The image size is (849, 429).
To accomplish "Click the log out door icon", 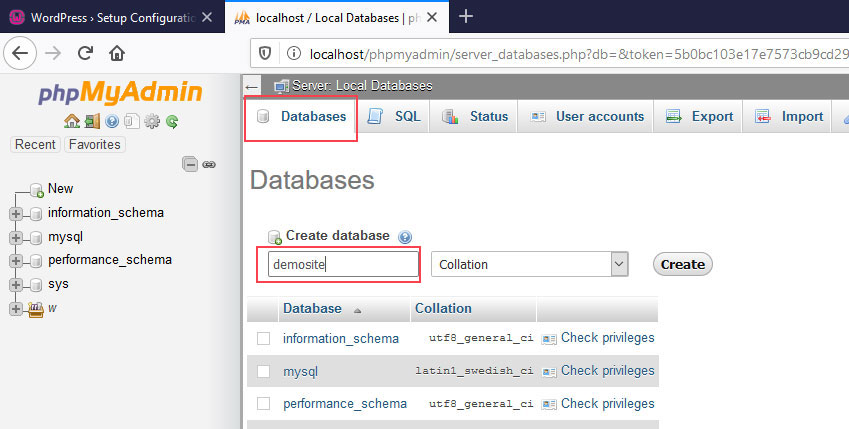I will [91, 121].
